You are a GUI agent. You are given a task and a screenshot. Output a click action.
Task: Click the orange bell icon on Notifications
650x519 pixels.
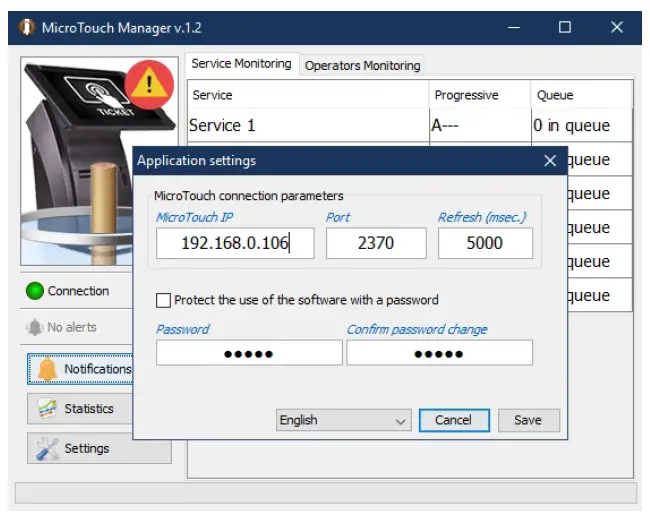tap(47, 369)
